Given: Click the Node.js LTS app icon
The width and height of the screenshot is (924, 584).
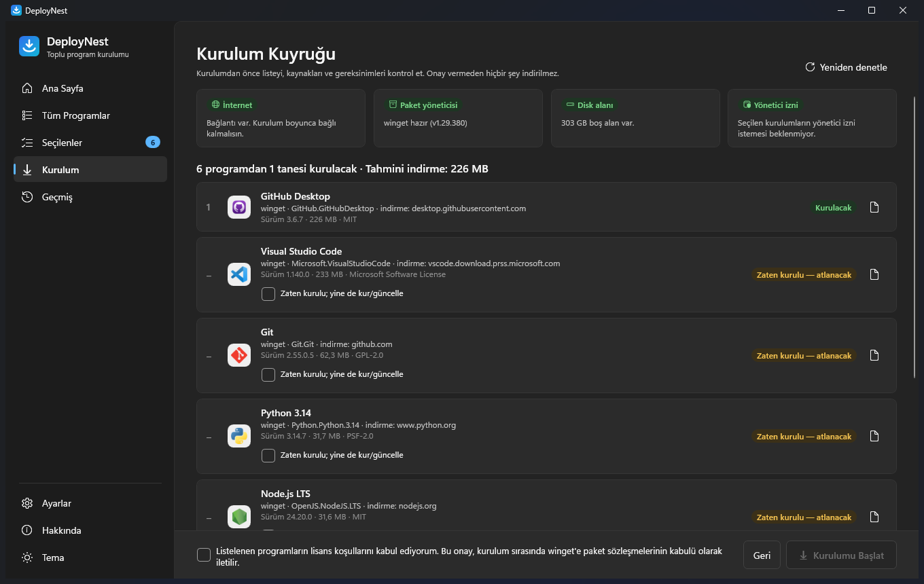Looking at the screenshot, I should click(x=239, y=517).
